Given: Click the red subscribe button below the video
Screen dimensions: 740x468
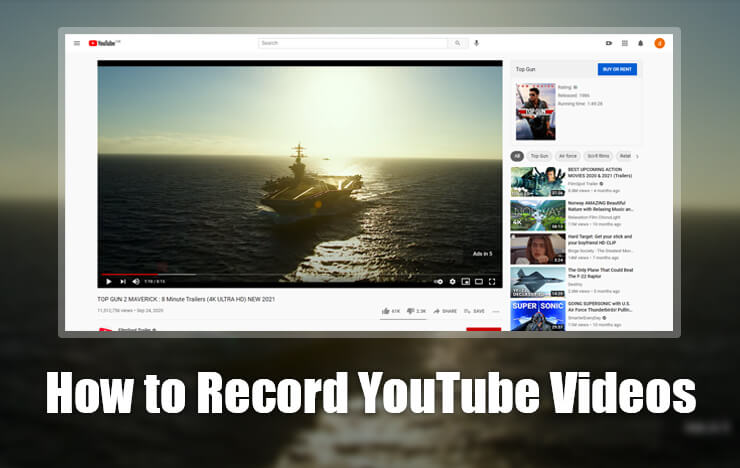Looking at the screenshot, I should click(x=484, y=329).
